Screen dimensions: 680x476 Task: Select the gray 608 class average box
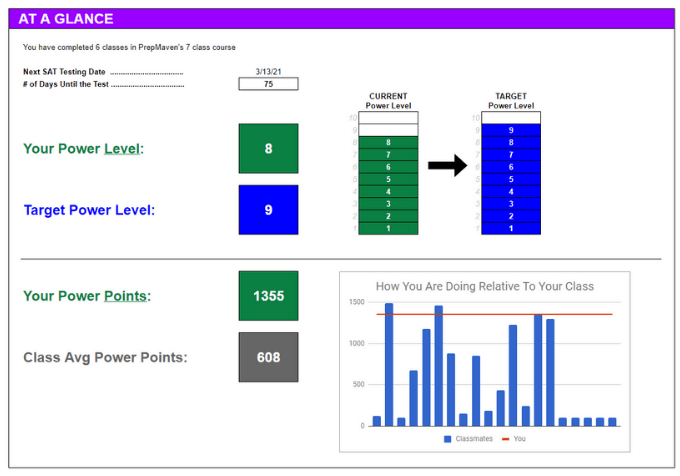pyautogui.click(x=268, y=357)
